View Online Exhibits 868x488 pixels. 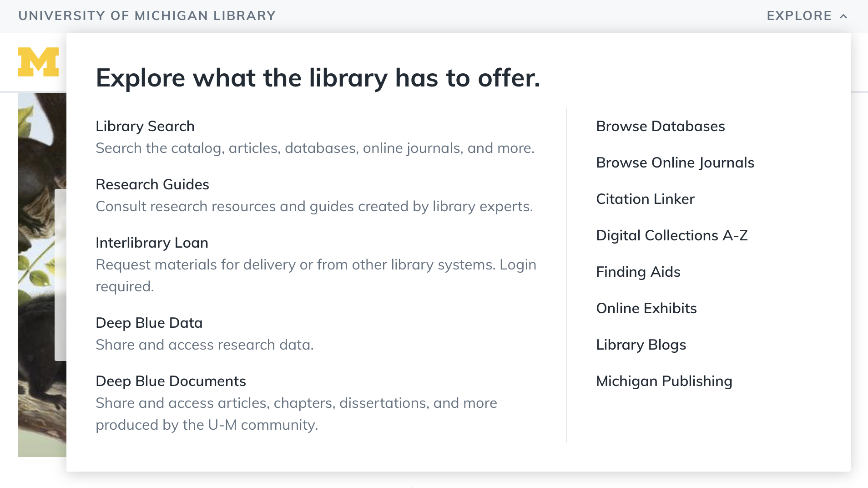[x=646, y=308]
